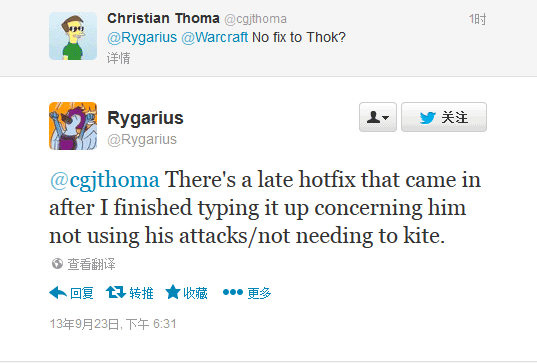537x363 pixels.
Task: Click the reply arrow icon
Action: click(x=58, y=293)
